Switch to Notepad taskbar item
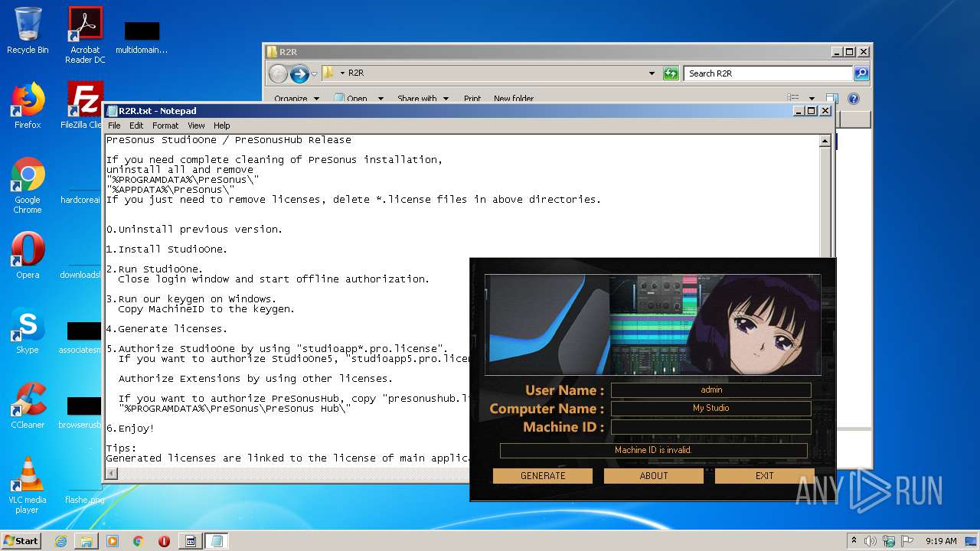This screenshot has height=551, width=980. pos(217,541)
